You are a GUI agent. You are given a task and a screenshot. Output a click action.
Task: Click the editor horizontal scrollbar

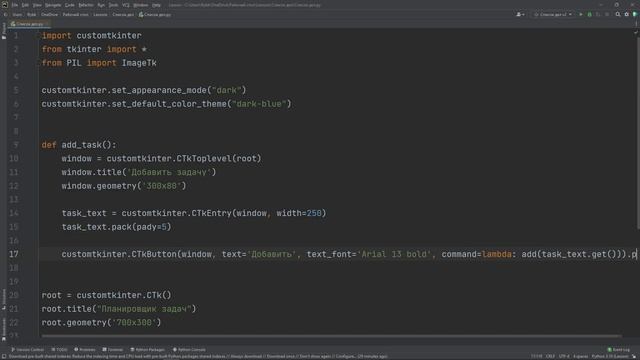click(331, 336)
